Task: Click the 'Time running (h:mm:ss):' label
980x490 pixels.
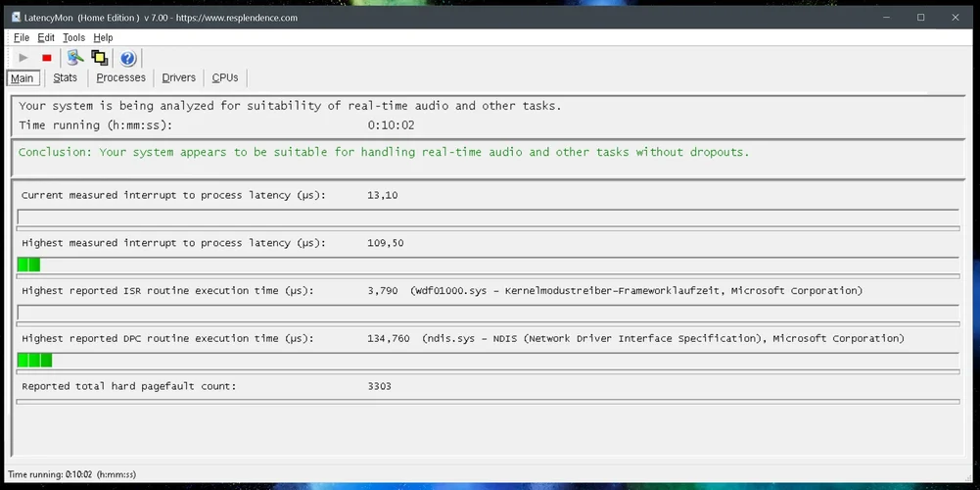Action: [x=96, y=125]
